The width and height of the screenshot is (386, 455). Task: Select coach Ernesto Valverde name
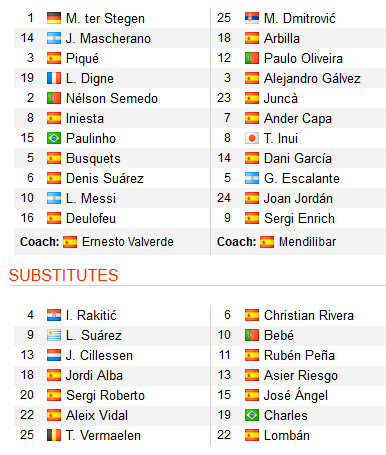(128, 242)
